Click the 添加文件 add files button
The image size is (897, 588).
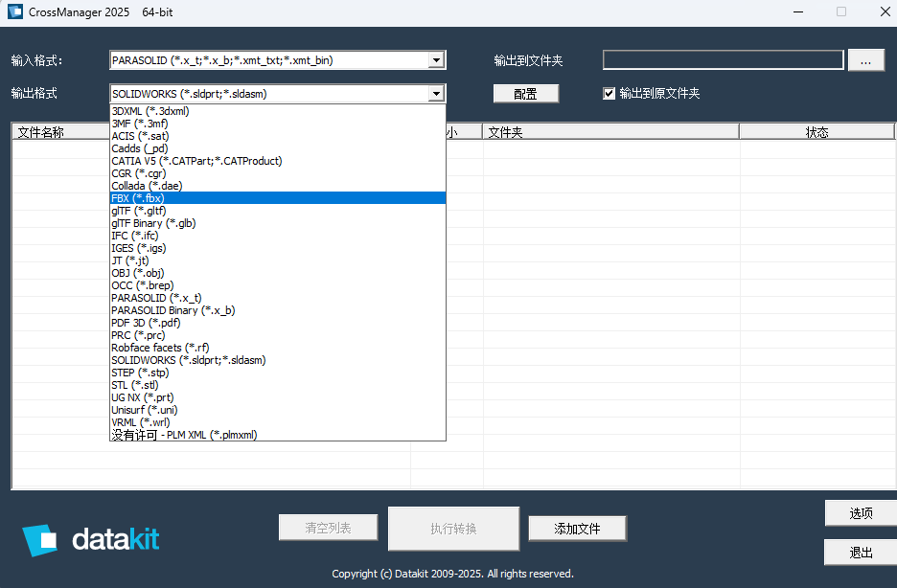tap(577, 529)
